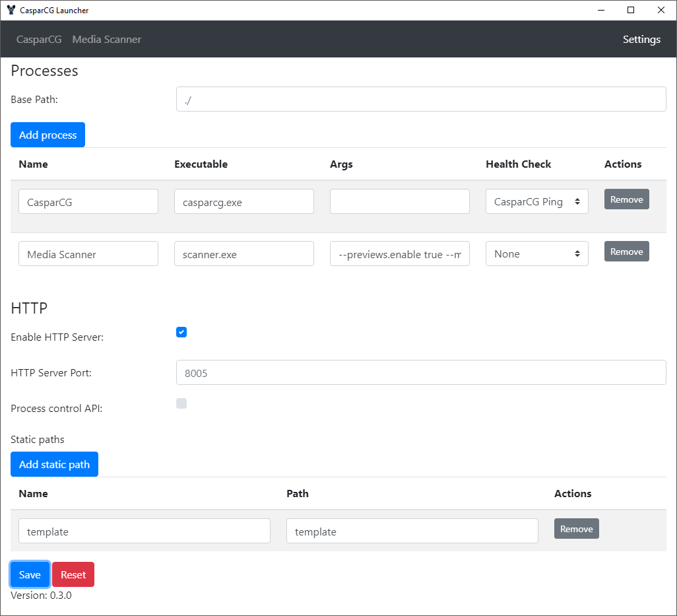This screenshot has height=616, width=677.
Task: Click the Version: 0.3.0 text
Action: (x=41, y=596)
